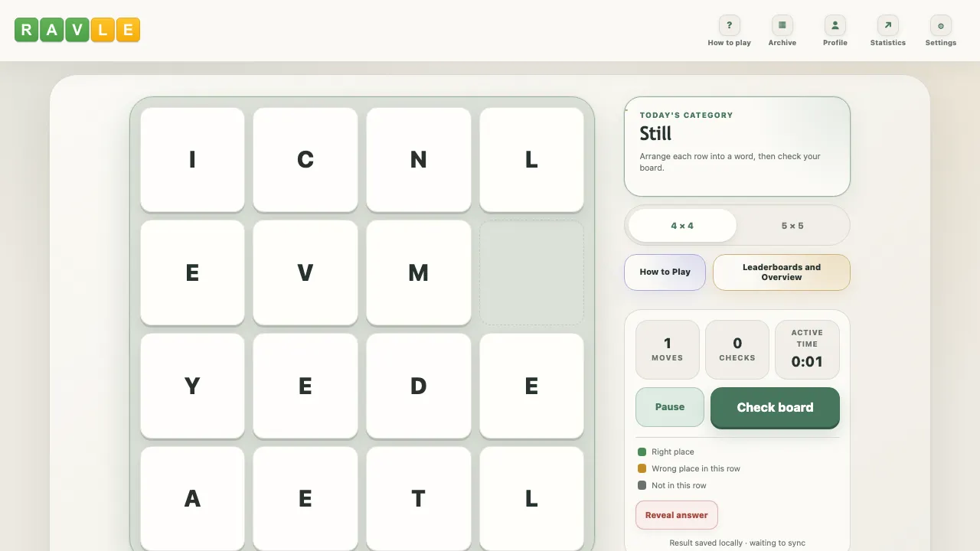Image resolution: width=980 pixels, height=551 pixels.
Task: Click the Check board button
Action: [775, 407]
